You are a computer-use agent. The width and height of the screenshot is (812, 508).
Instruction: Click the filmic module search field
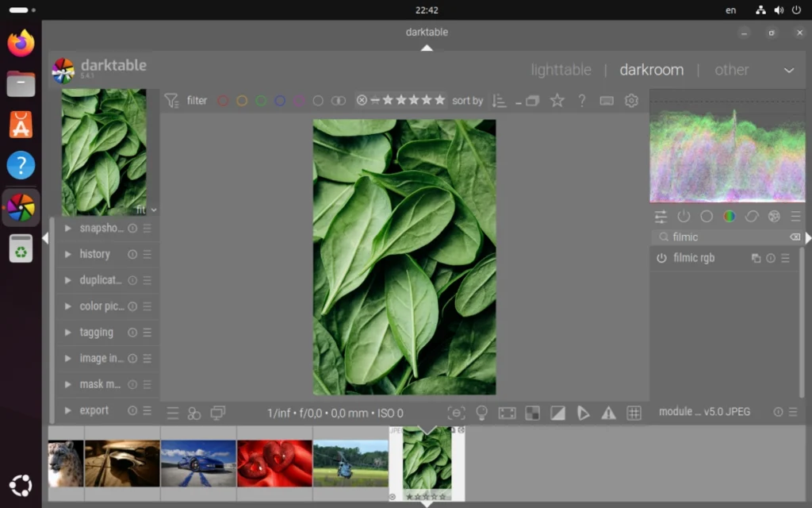tap(726, 237)
